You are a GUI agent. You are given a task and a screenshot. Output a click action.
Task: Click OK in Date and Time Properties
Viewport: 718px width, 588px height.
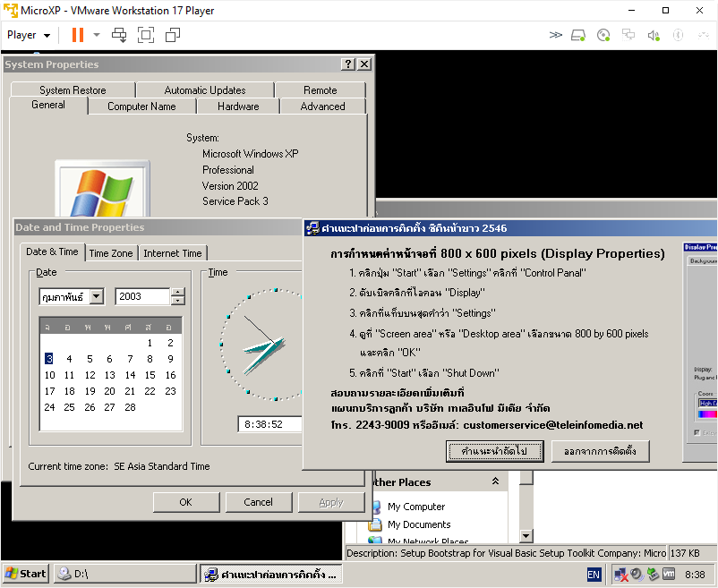[186, 502]
